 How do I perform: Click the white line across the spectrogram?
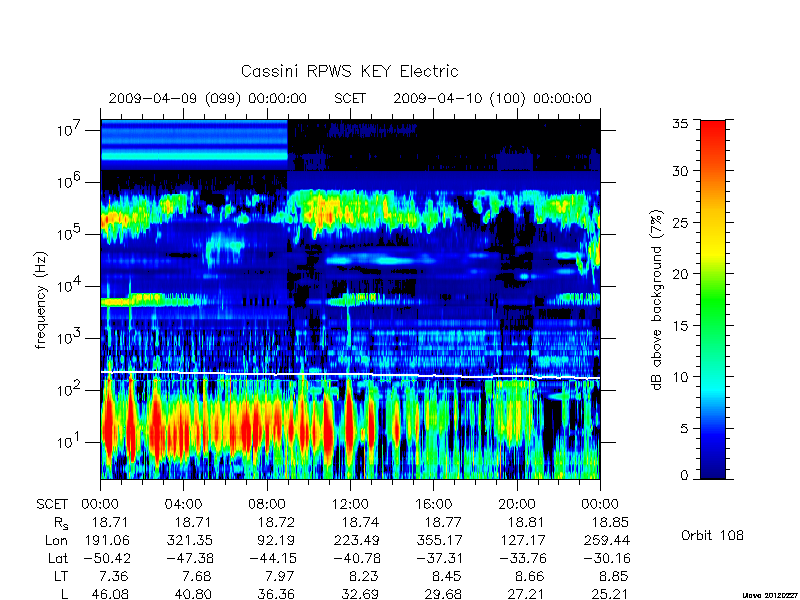coord(350,375)
